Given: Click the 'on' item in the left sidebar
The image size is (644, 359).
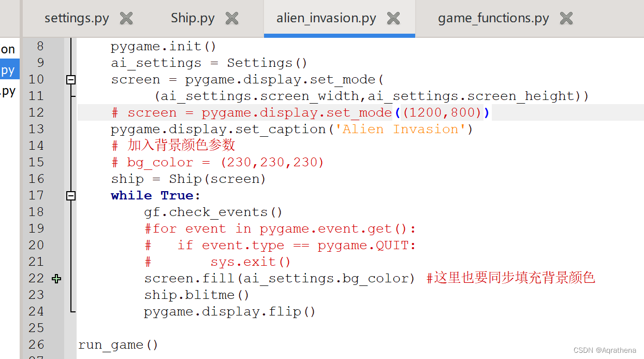Looking at the screenshot, I should [7, 48].
